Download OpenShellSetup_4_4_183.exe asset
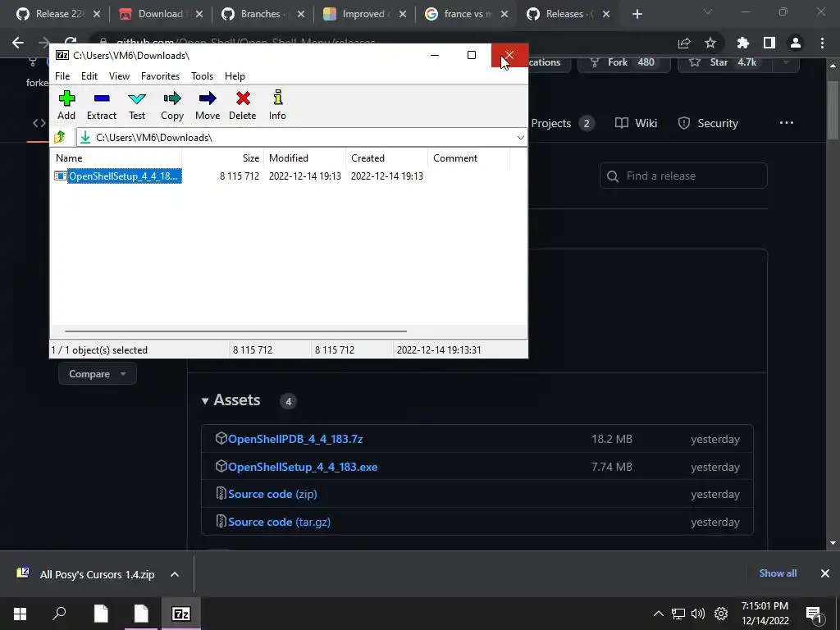Screen dimensions: 840x630 tap(303, 467)
